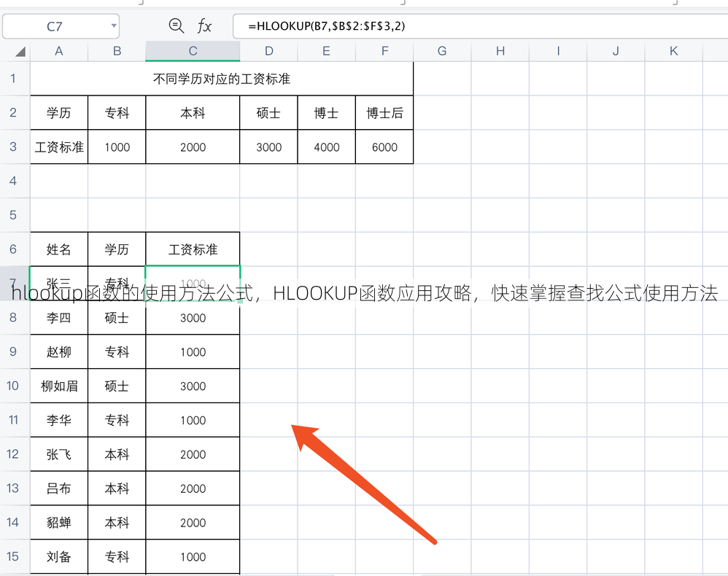Click the 专科 cell in row 2
This screenshot has height=576, width=728.
point(117,112)
